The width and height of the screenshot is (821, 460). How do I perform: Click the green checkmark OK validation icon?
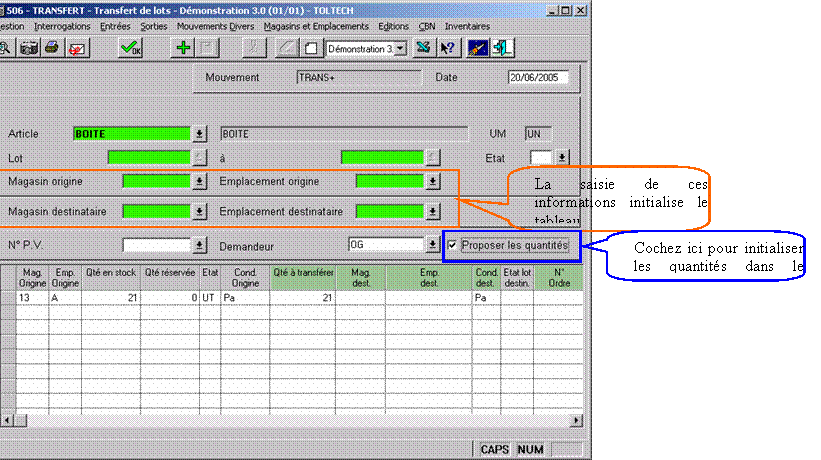point(129,48)
